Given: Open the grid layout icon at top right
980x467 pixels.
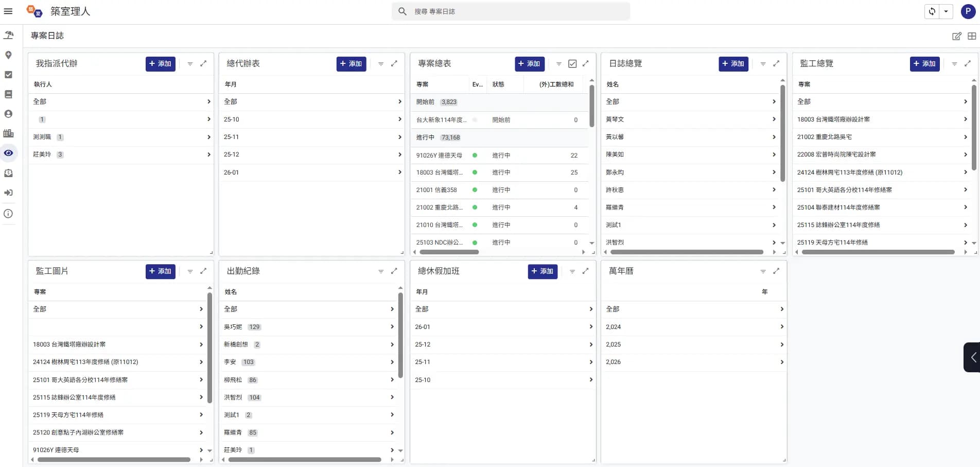Looking at the screenshot, I should click(971, 36).
